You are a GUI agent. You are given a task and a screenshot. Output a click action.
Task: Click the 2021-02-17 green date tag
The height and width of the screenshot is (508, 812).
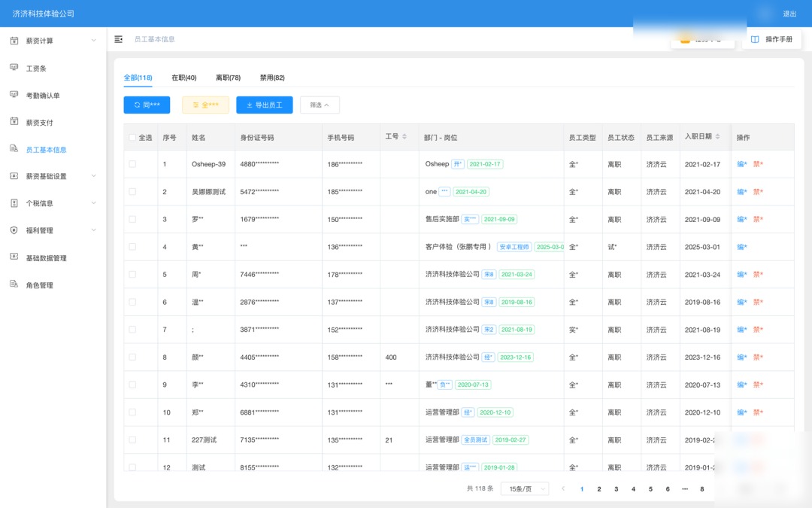click(x=485, y=164)
